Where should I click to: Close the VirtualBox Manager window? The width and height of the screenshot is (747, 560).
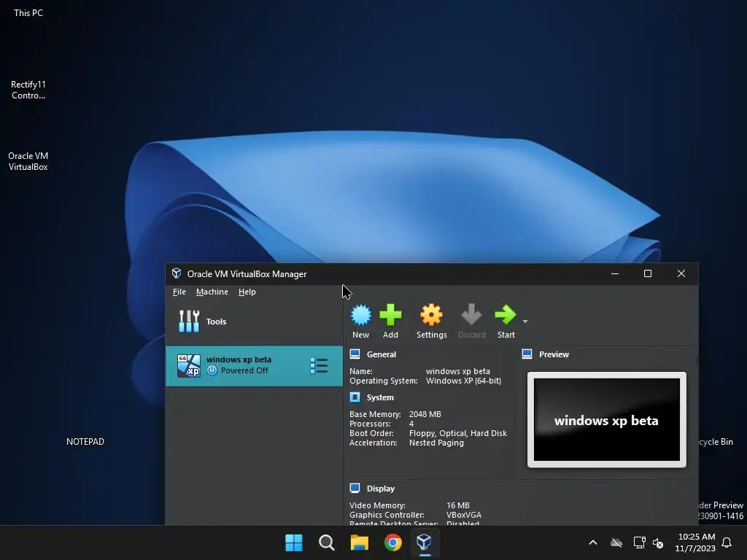coord(681,274)
